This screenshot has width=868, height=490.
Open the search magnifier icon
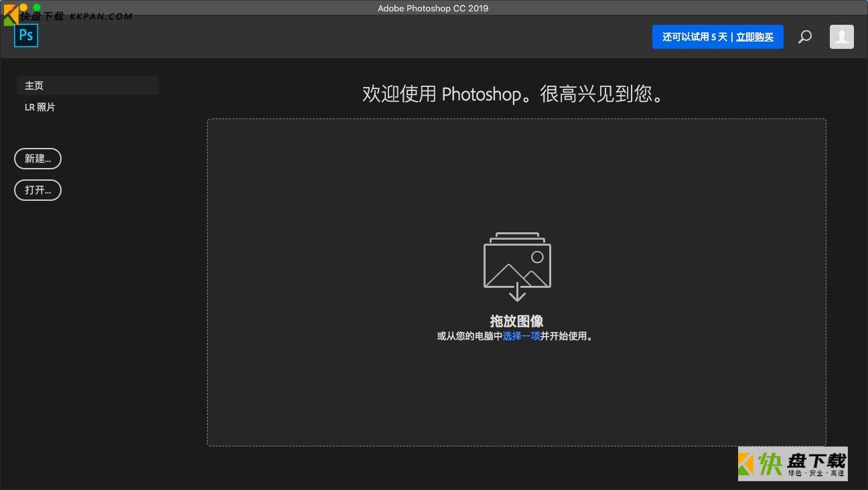click(805, 37)
